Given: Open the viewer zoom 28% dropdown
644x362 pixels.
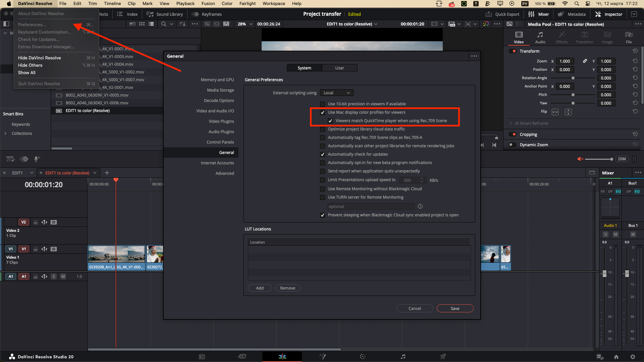Looking at the screenshot, I should [245, 24].
